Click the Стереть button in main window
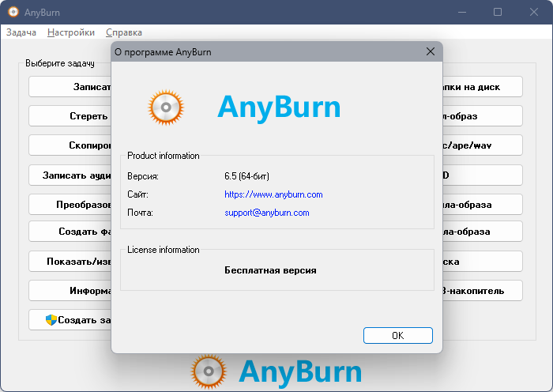 [x=70, y=116]
